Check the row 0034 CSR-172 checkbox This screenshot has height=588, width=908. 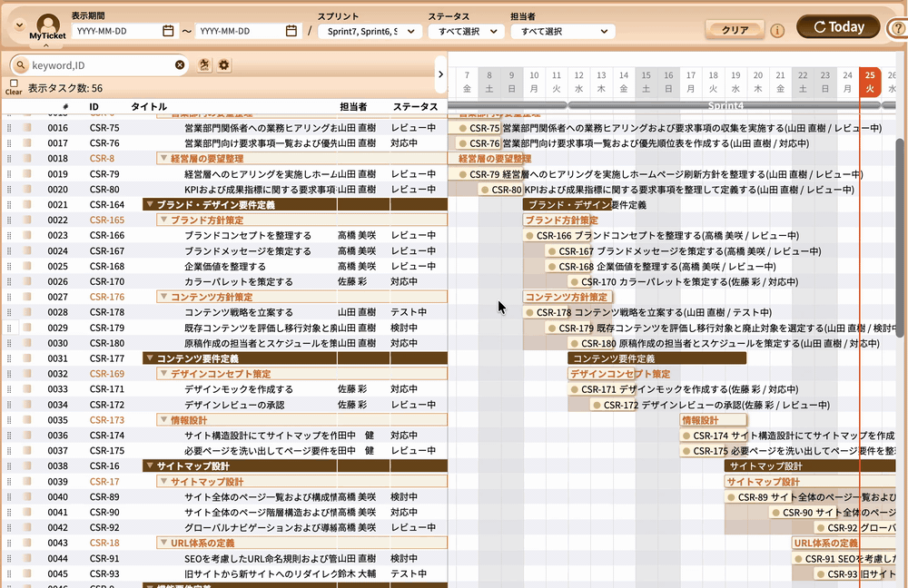coord(27,405)
